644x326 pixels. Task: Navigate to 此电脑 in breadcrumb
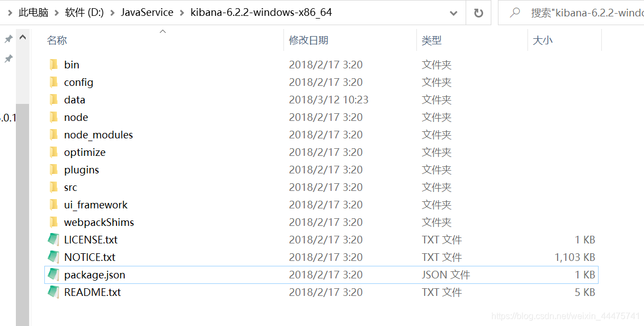coord(33,13)
